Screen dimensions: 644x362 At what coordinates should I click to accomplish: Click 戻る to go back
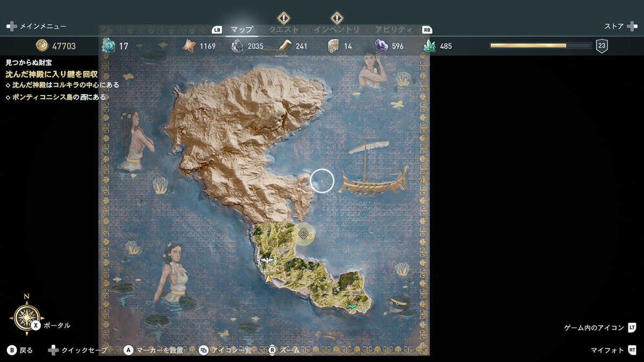[26, 350]
